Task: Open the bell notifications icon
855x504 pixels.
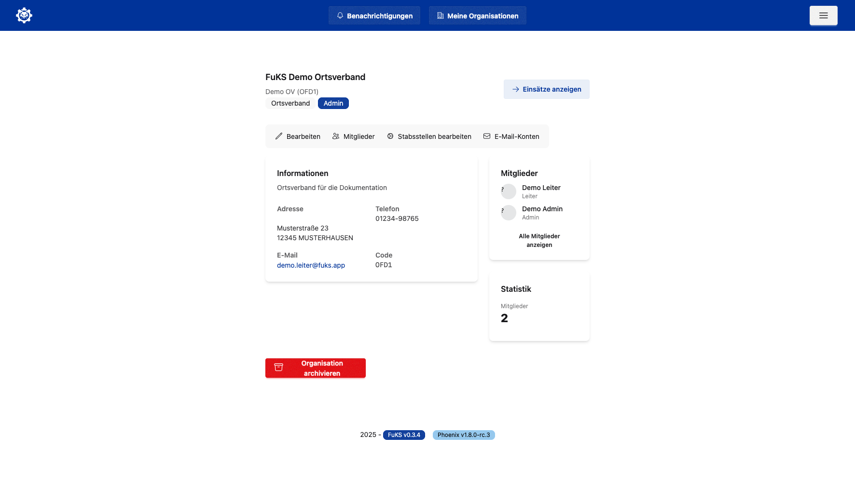Action: pyautogui.click(x=341, y=15)
